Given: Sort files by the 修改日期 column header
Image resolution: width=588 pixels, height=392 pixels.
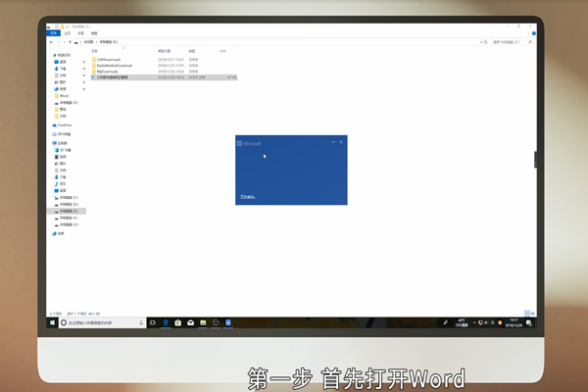Looking at the screenshot, I should (164, 51).
